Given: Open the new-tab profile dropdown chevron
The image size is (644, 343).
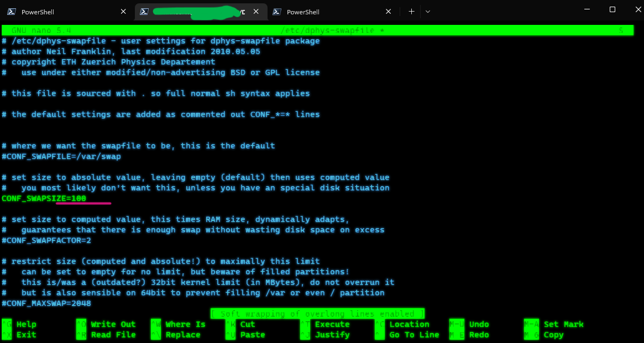Looking at the screenshot, I should (x=427, y=12).
